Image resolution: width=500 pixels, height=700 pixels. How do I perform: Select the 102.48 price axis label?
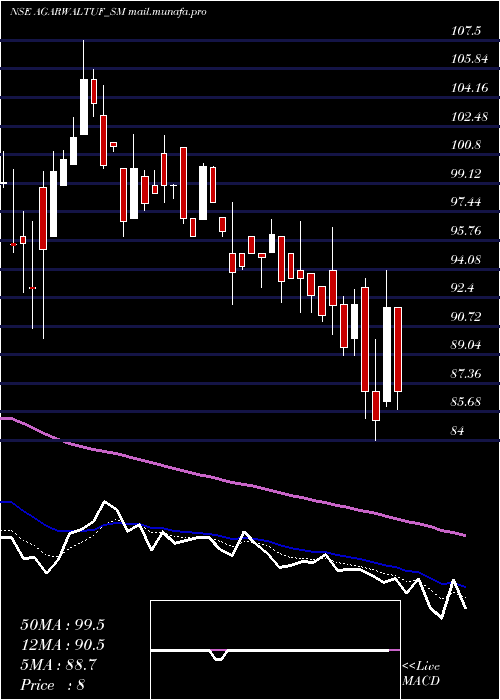pos(469,117)
